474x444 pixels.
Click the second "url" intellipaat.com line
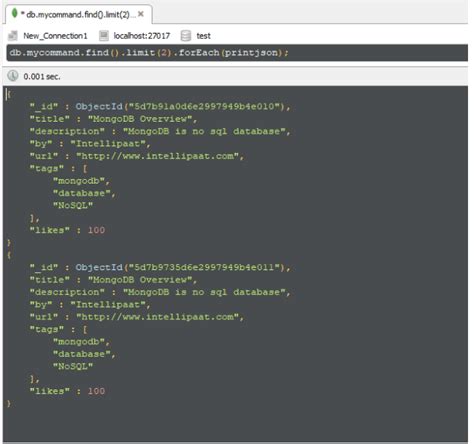tap(137, 317)
